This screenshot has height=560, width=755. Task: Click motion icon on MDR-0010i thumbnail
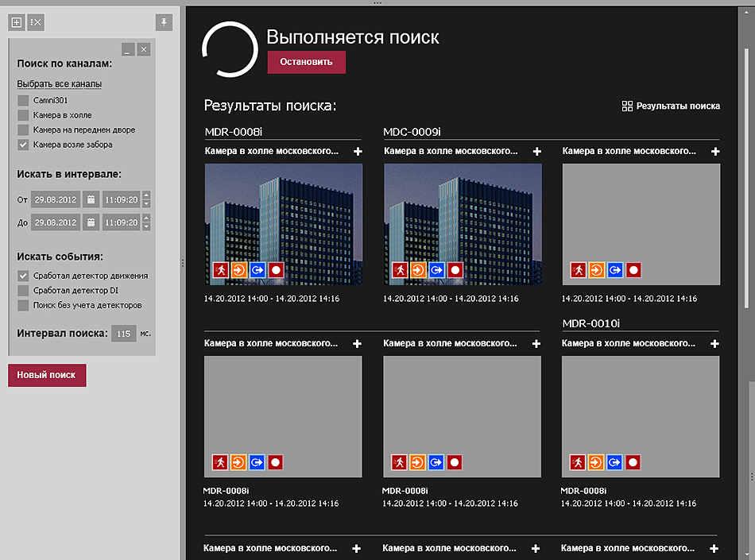click(578, 462)
